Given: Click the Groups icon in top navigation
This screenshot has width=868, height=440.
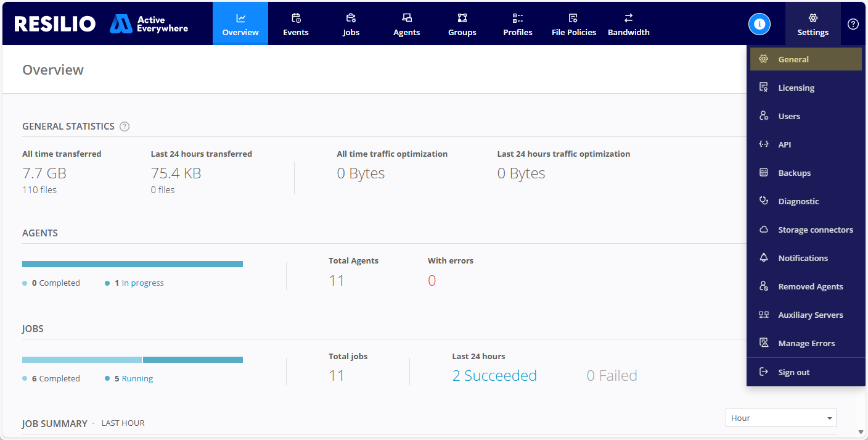Looking at the screenshot, I should click(x=462, y=18).
